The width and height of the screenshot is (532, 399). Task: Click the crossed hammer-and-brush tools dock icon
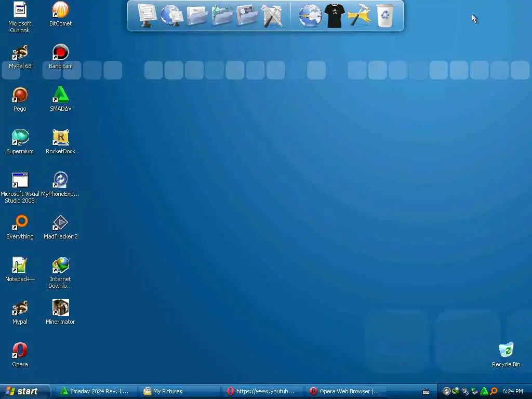click(x=272, y=16)
